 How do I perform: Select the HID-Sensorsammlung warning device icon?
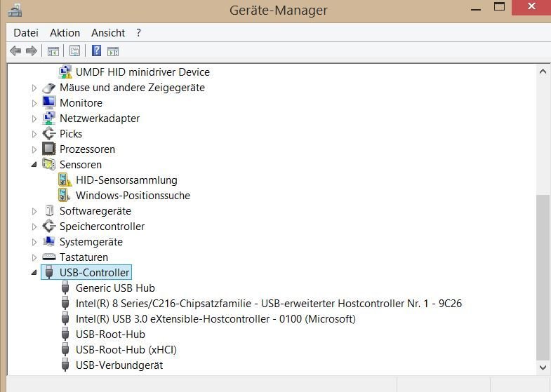pos(65,180)
